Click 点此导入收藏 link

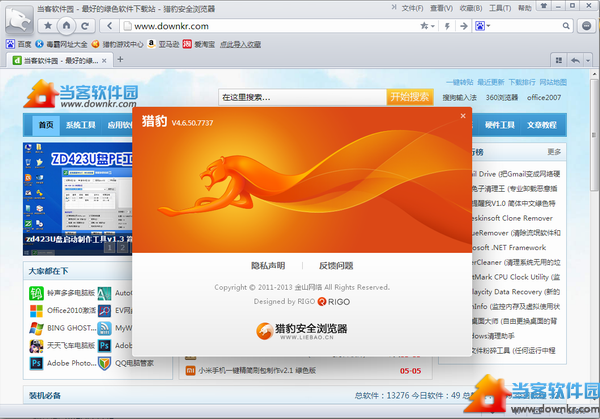tap(240, 44)
